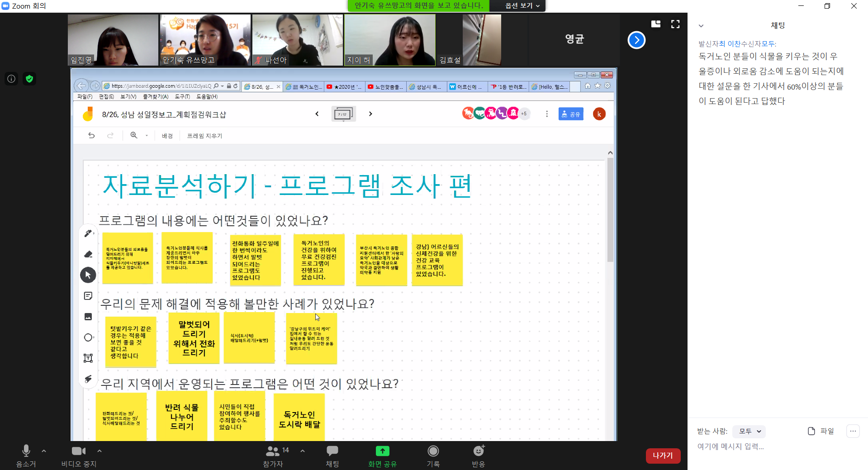The image size is (868, 470).
Task: Show the +5 more collaborators
Action: (x=524, y=114)
